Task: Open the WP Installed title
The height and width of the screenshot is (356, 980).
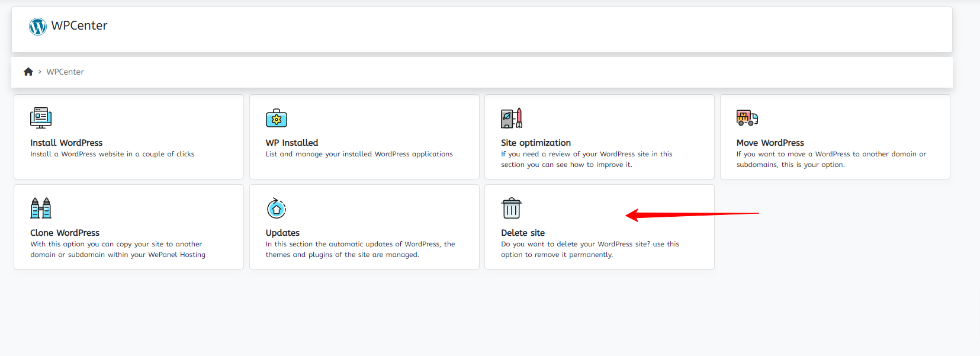Action: [x=292, y=143]
